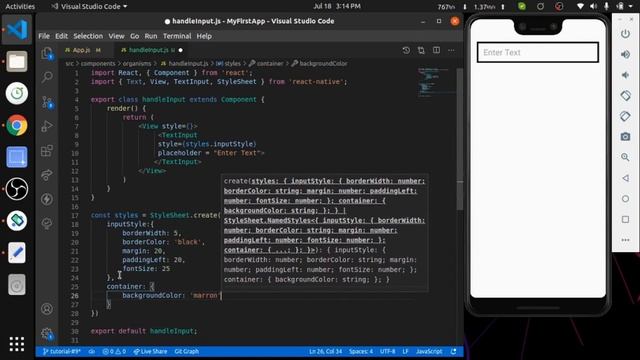Click Git Graph in status bar
Image resolution: width=640 pixels, height=360 pixels.
point(187,351)
